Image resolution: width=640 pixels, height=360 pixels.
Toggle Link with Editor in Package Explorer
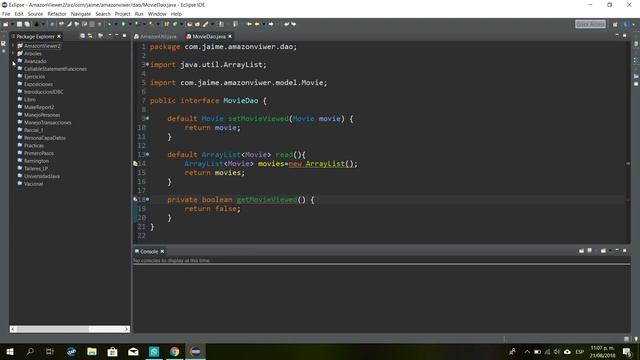pyautogui.click(x=90, y=36)
